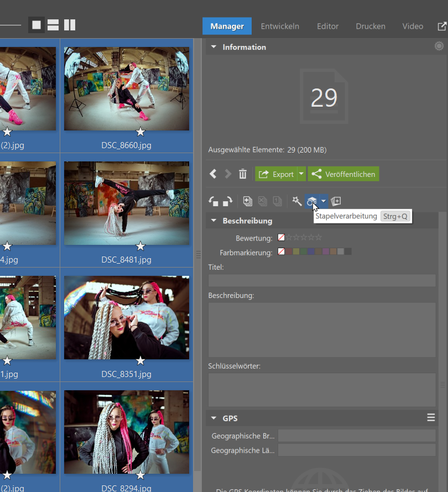Rotate the selection right (clockwise)

pyautogui.click(x=227, y=202)
